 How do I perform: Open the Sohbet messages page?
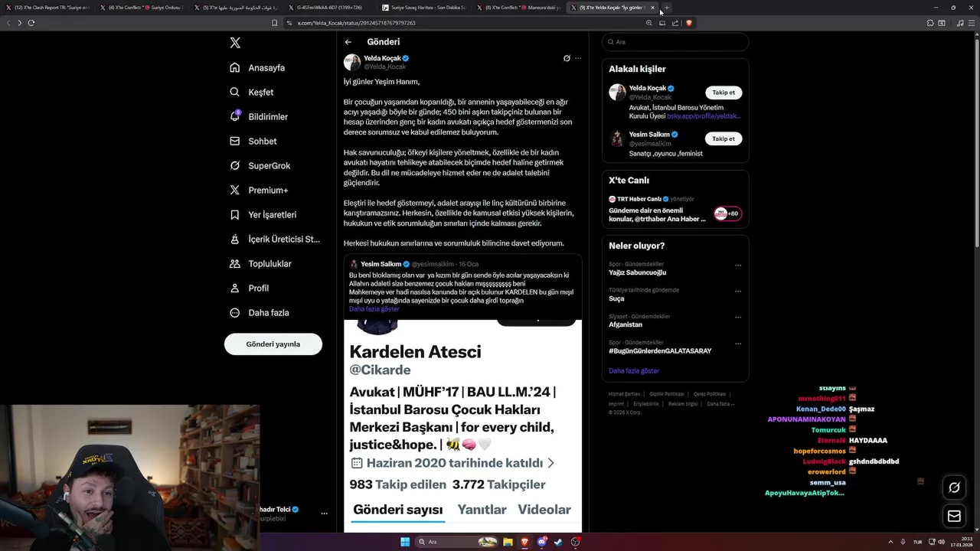[x=253, y=141]
